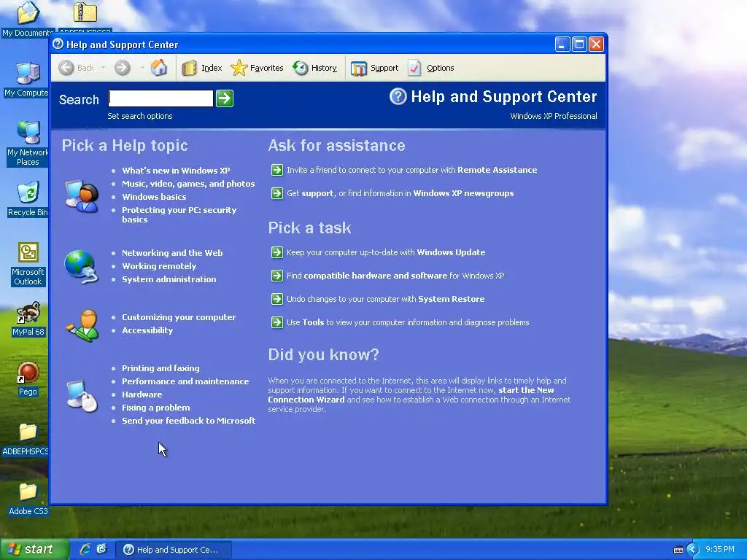The image size is (747, 560).
Task: Click second quick launch icon in taskbar
Action: (102, 549)
